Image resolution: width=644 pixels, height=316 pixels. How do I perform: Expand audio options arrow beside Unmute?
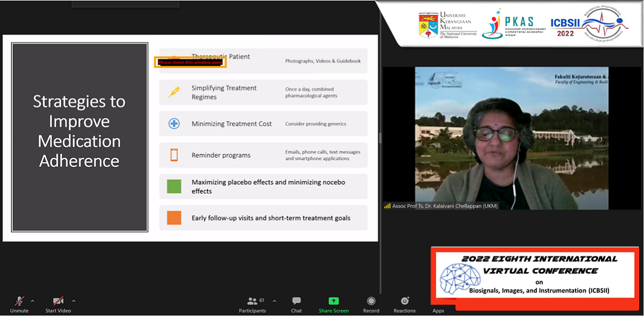(32, 300)
